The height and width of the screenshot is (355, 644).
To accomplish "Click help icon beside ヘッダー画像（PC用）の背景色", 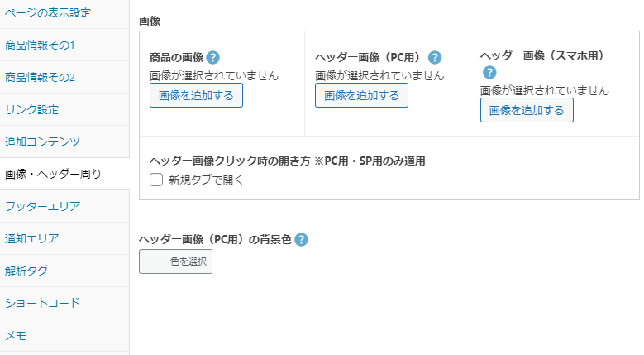I will click(301, 239).
